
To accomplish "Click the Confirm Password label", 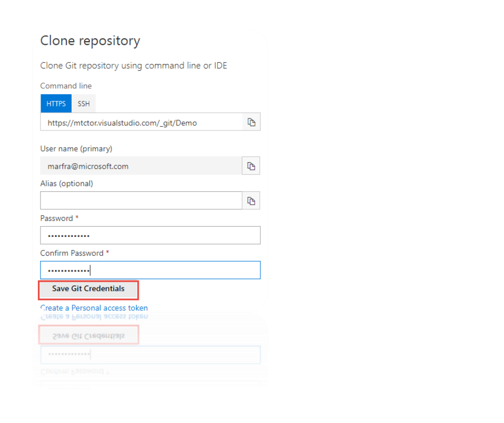I will point(72,253).
